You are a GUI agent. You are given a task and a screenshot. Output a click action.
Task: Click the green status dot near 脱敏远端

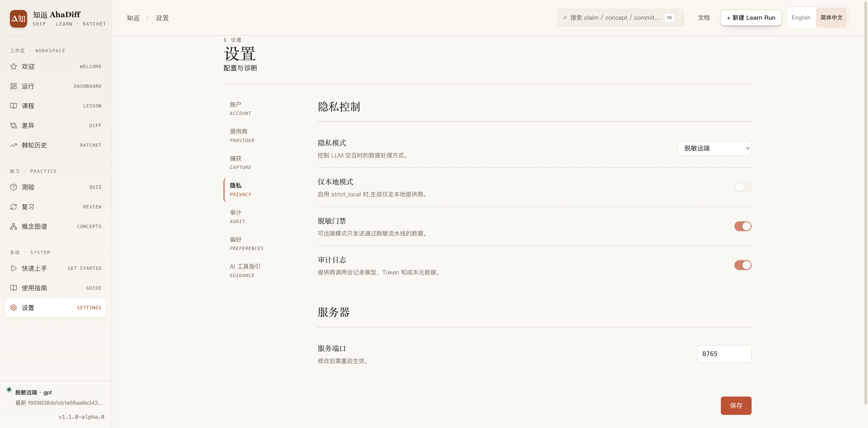click(x=9, y=390)
